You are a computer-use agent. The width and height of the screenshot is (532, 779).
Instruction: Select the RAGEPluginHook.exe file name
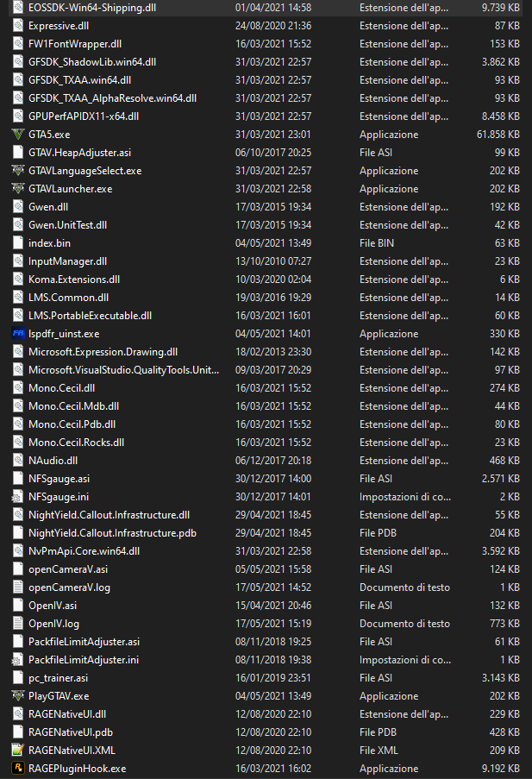(77, 769)
